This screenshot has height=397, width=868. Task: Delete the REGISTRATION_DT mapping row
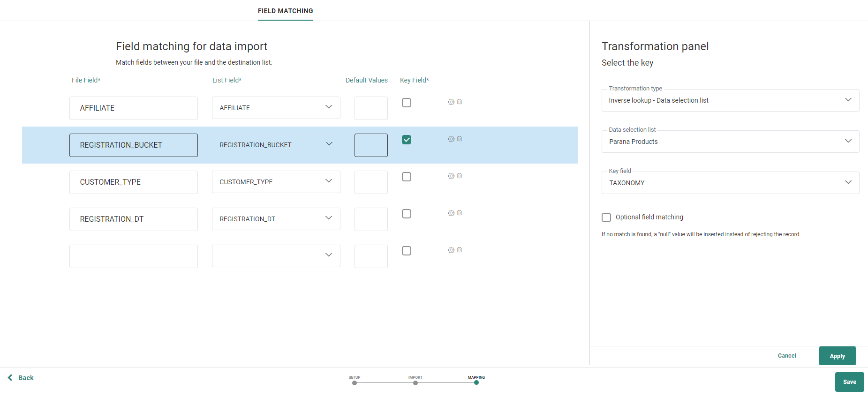click(460, 213)
